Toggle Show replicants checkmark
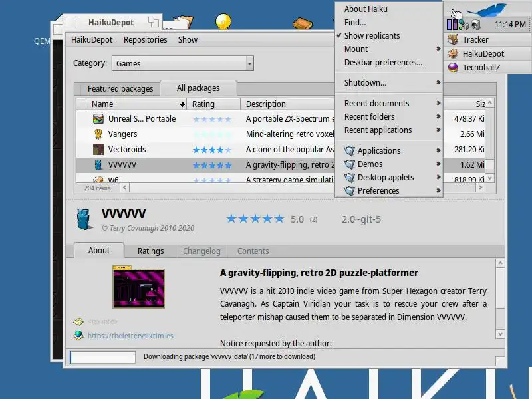 (339, 35)
